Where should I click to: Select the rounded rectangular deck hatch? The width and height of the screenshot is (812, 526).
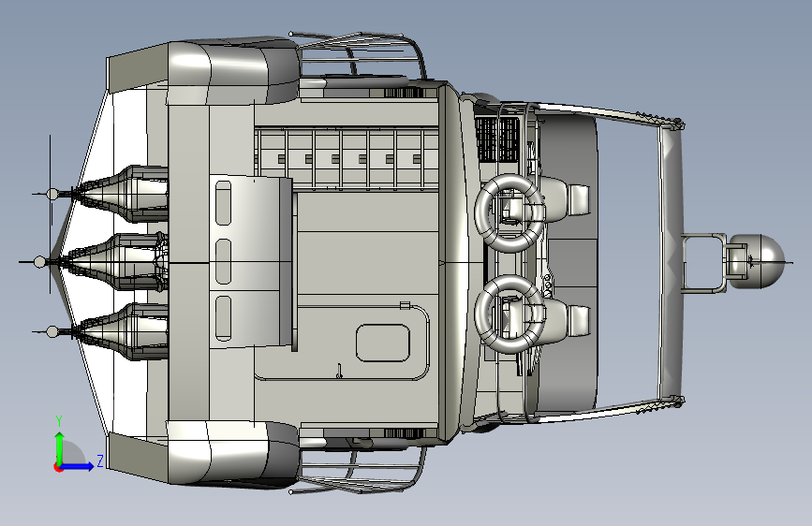383,343
